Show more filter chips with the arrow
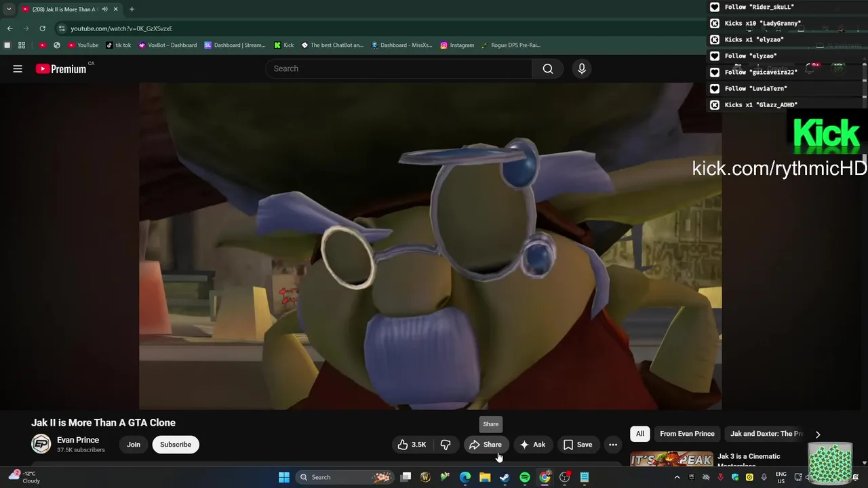The height and width of the screenshot is (488, 868). tap(818, 434)
